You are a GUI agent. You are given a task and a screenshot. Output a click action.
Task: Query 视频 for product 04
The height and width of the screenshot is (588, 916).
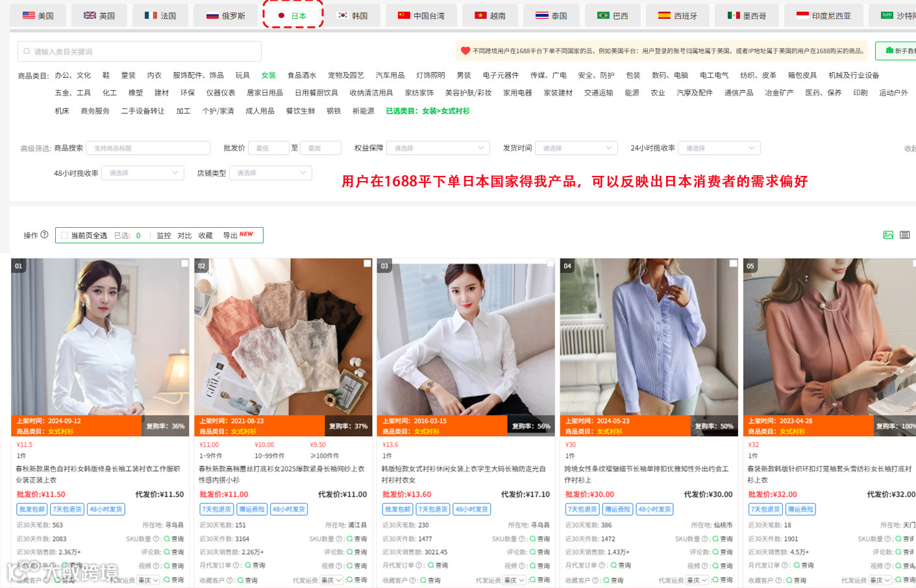pos(723,566)
